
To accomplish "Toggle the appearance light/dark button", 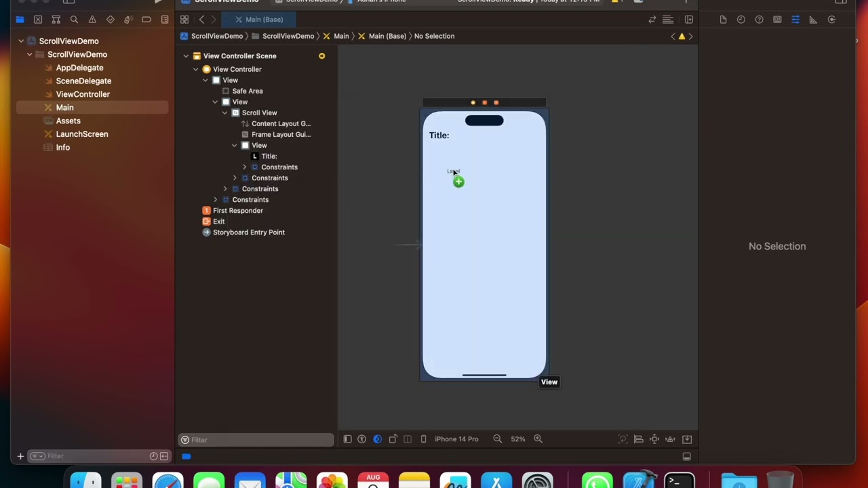I will click(x=377, y=439).
